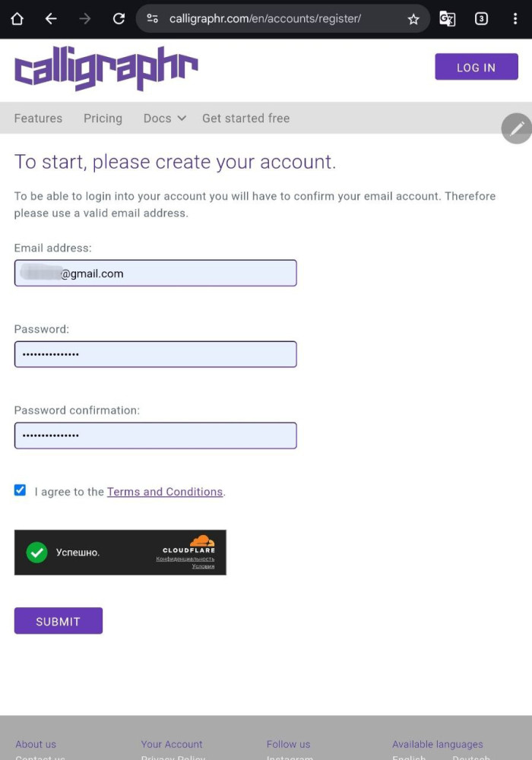This screenshot has width=532, height=760.
Task: Reload the page with the refresh icon
Action: tap(119, 19)
